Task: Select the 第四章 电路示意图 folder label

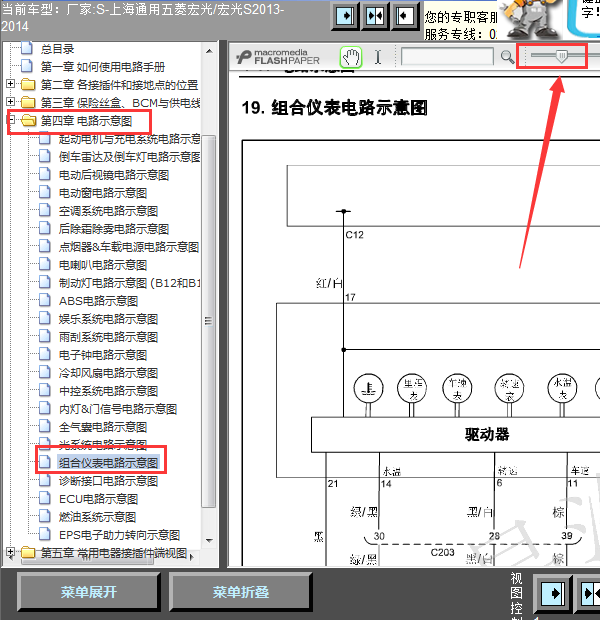Action: coord(86,121)
